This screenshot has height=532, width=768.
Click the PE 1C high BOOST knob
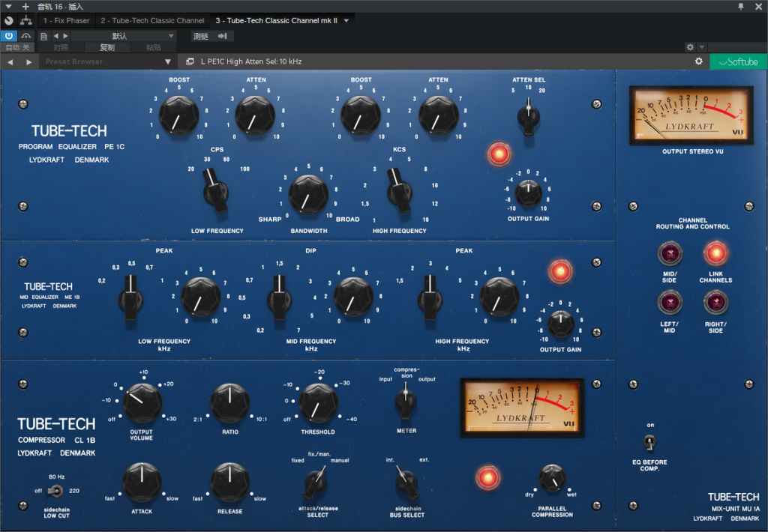pyautogui.click(x=361, y=115)
